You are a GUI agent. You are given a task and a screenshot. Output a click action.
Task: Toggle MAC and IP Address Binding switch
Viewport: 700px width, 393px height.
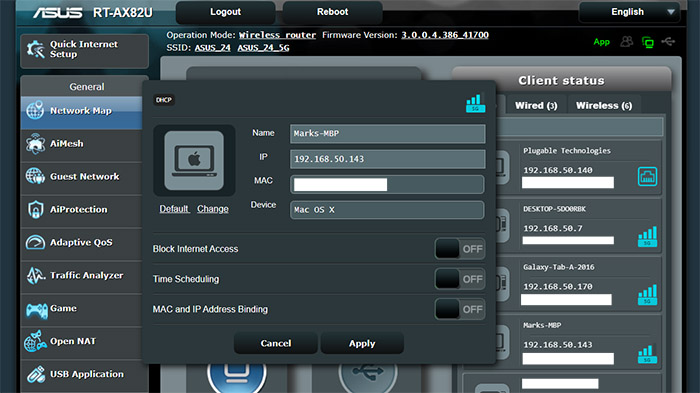coord(460,309)
